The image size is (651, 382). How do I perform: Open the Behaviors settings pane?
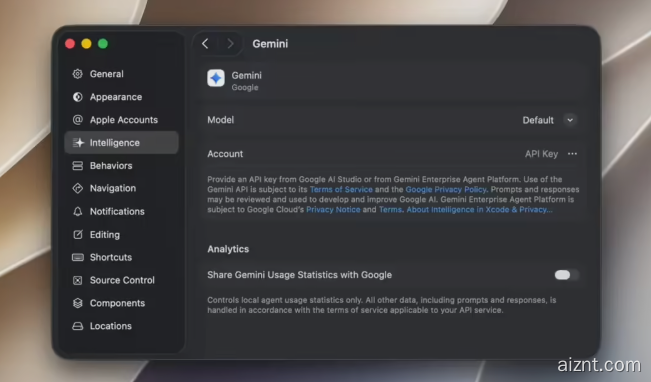point(121,166)
